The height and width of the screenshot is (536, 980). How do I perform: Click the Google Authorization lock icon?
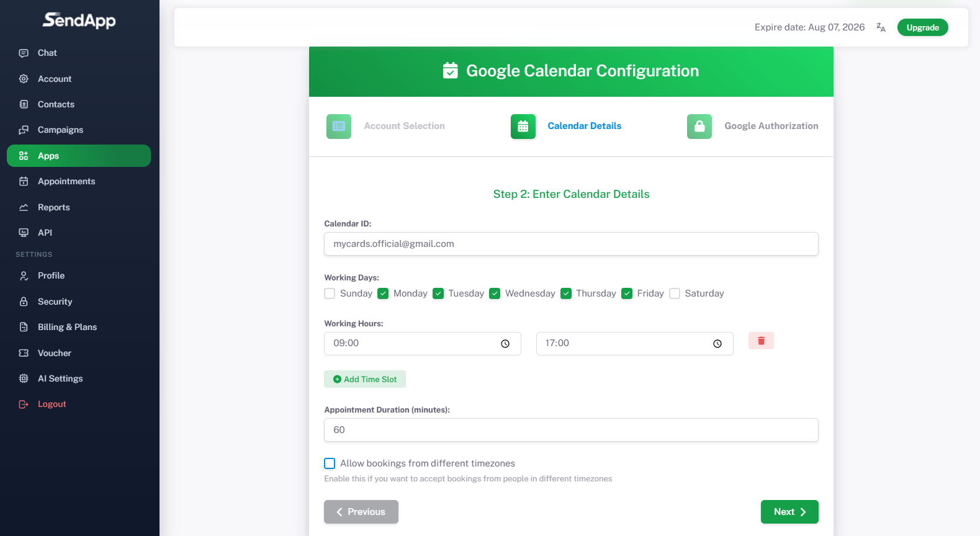[699, 127]
